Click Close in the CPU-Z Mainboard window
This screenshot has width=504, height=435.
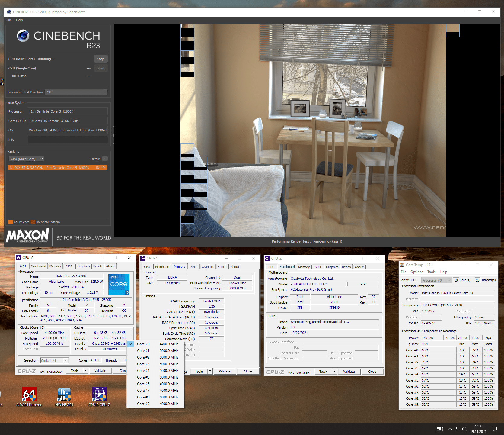tap(372, 372)
